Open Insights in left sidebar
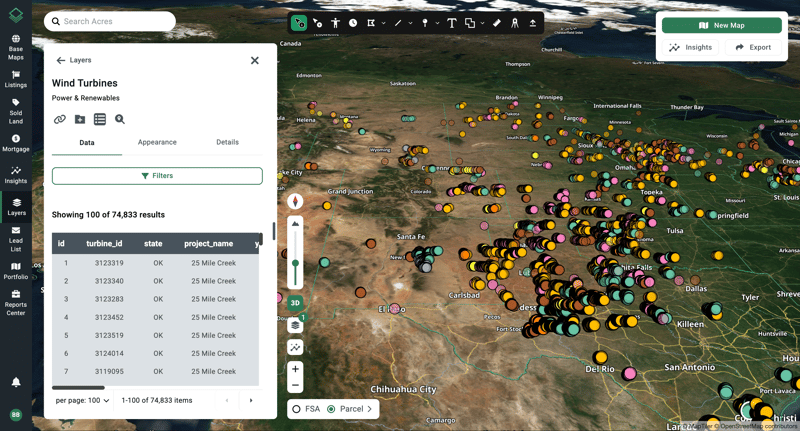Image resolution: width=800 pixels, height=431 pixels. coord(16,175)
